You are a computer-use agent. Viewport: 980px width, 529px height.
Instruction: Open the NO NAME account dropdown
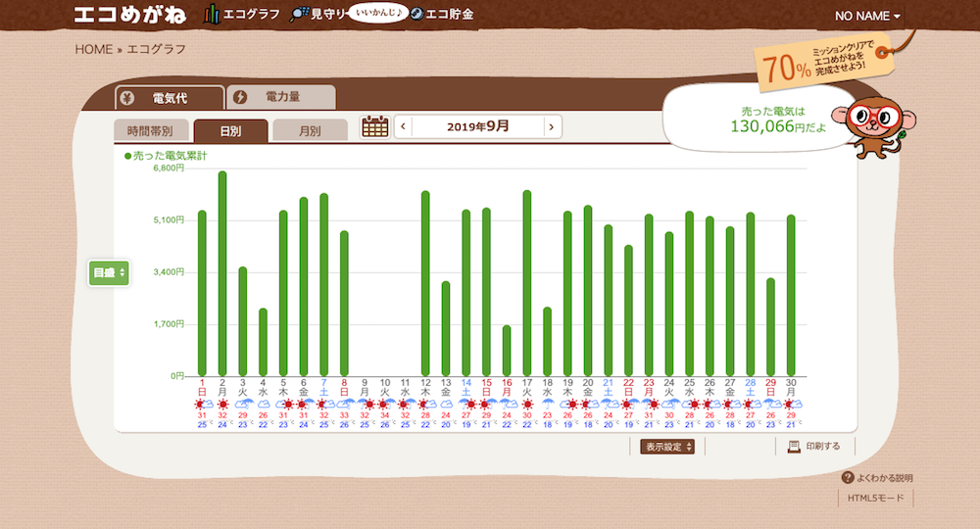coord(867,17)
